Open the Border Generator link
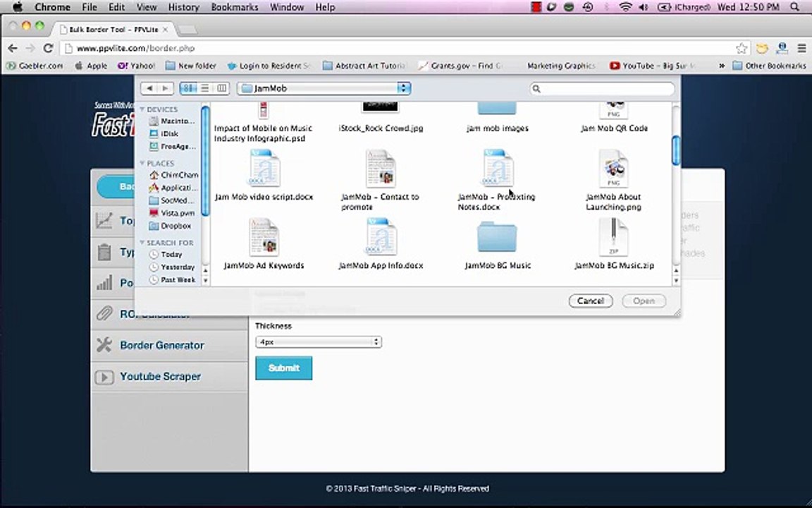Image resolution: width=812 pixels, height=508 pixels. click(x=162, y=345)
